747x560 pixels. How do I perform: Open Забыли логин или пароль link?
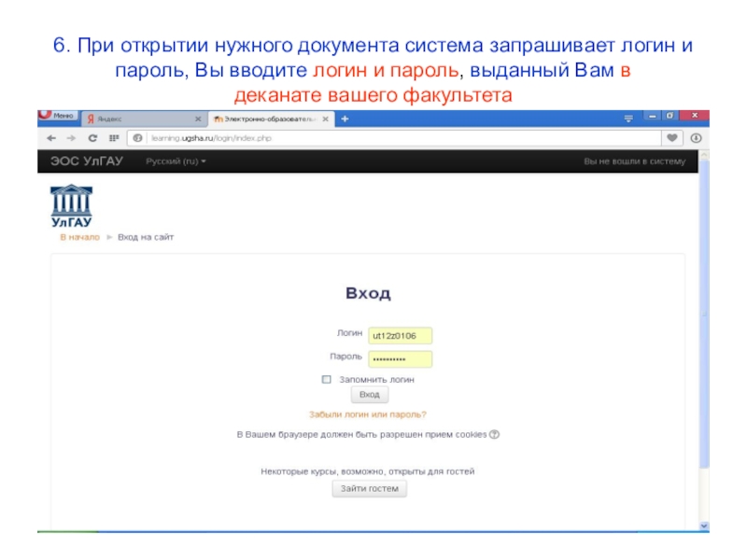(x=368, y=413)
